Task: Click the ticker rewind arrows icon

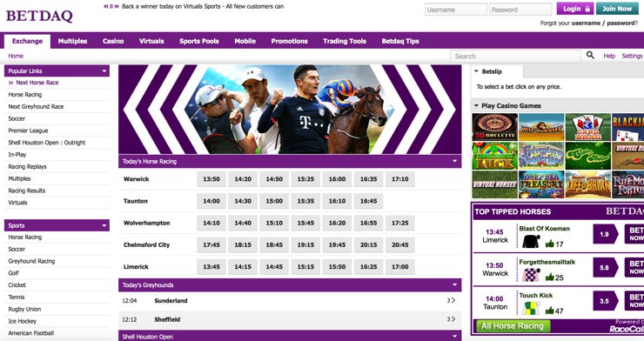Action: (x=105, y=7)
